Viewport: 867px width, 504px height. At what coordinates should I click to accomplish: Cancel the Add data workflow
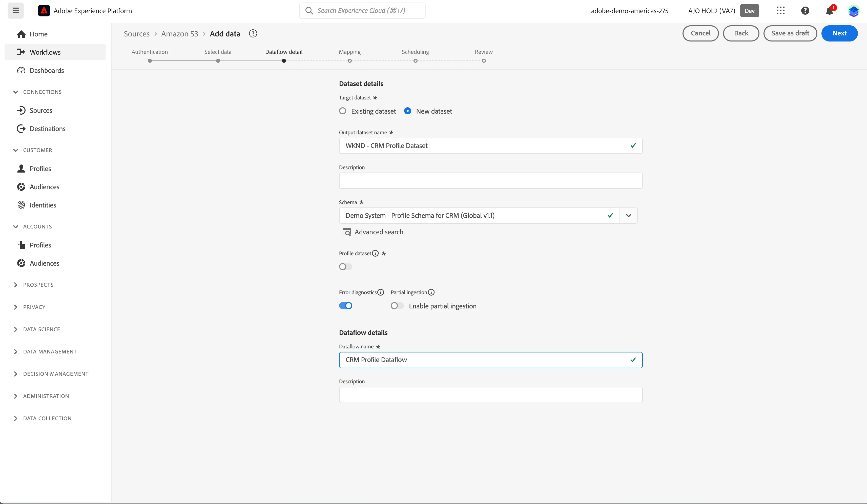pyautogui.click(x=700, y=33)
